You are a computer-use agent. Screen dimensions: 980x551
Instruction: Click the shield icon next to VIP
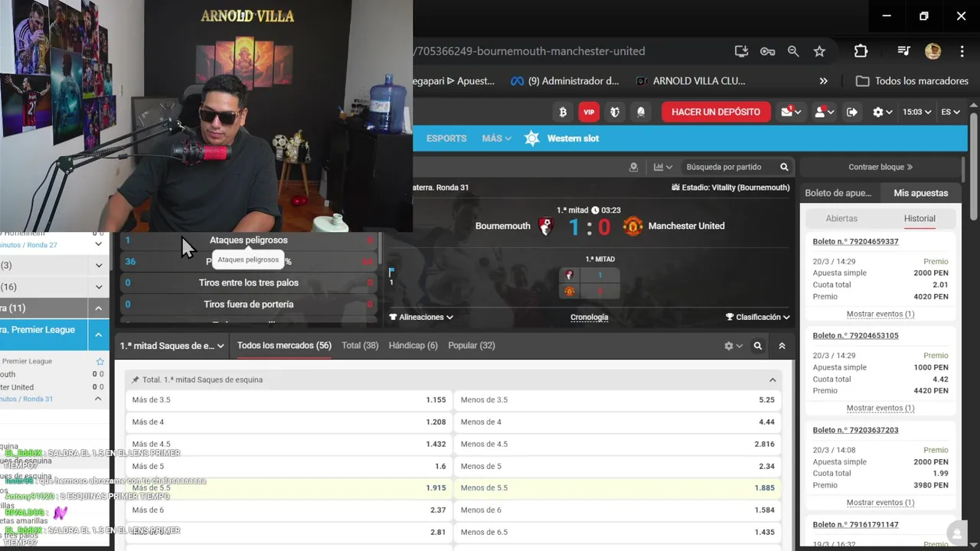(615, 112)
